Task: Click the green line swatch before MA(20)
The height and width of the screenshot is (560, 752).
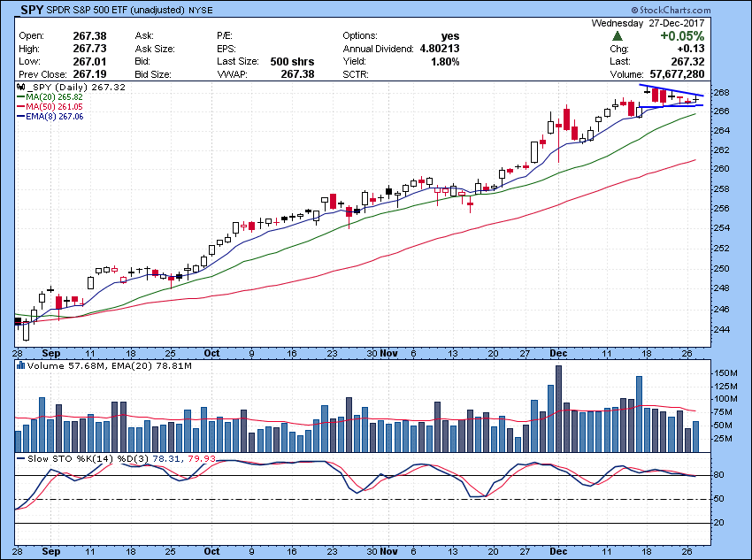Action: pos(20,96)
